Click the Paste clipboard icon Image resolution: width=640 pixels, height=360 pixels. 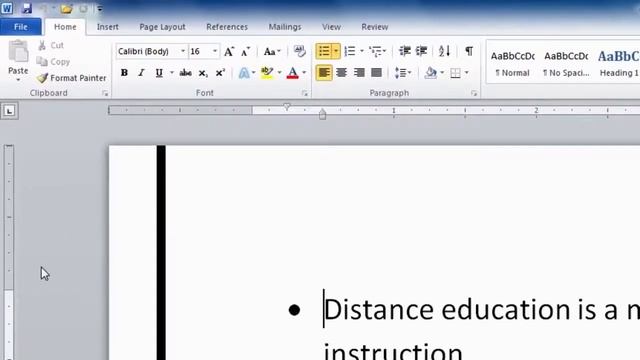[x=18, y=52]
